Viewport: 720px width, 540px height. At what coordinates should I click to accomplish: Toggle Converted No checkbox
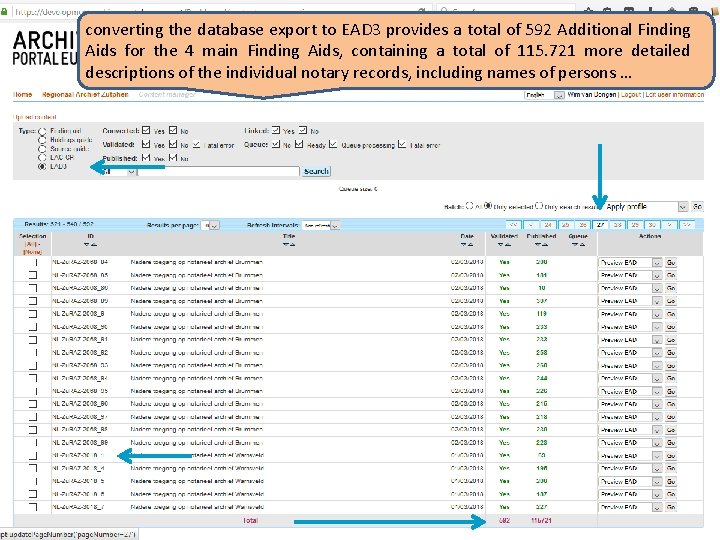[173, 130]
